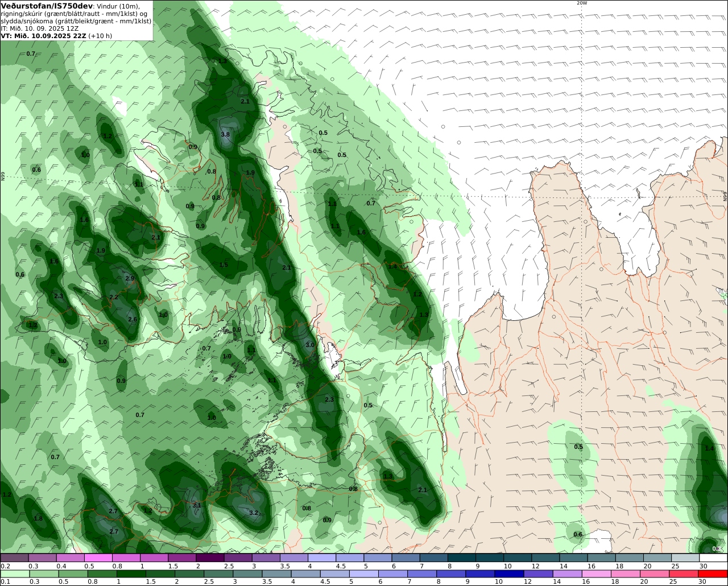Choose the violet lower-row swatch labeled 12

pyautogui.click(x=538, y=573)
